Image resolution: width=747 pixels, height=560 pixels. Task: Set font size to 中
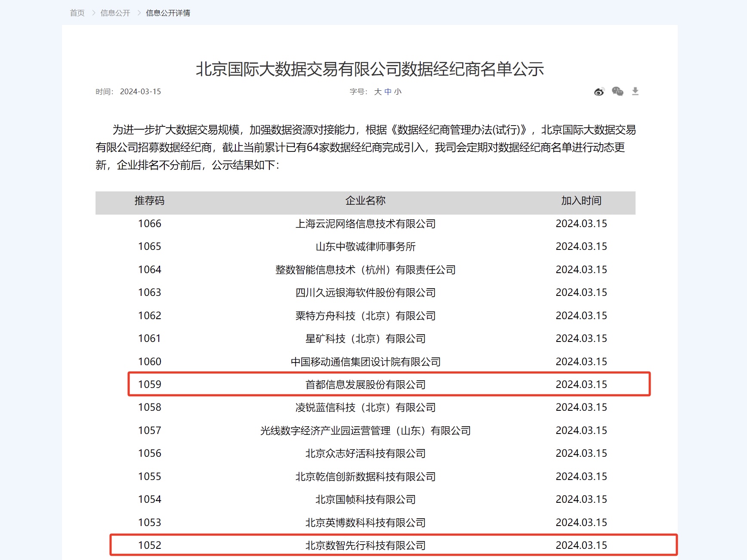pyautogui.click(x=388, y=92)
